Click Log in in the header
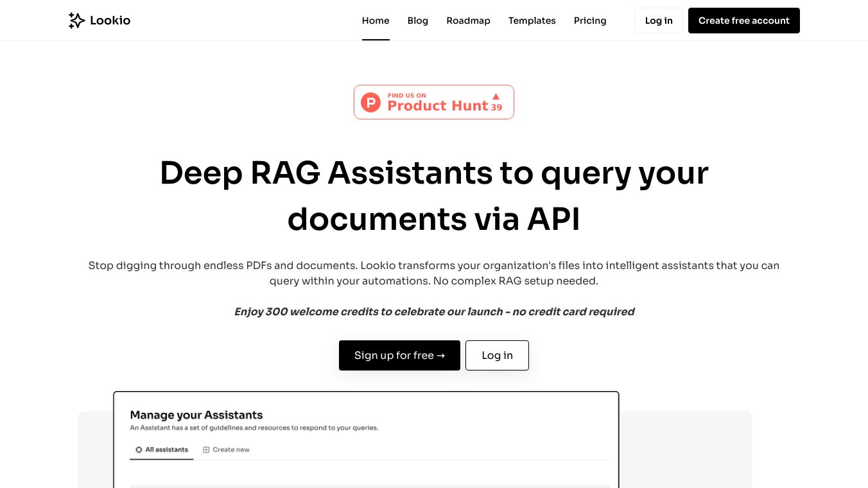Viewport: 868px width, 488px height. 659,21
